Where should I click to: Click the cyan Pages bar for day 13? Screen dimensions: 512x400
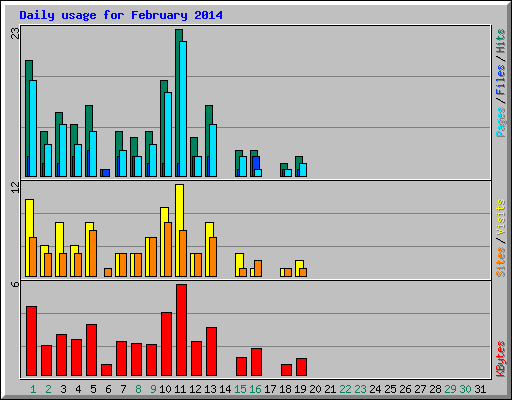[x=213, y=150]
